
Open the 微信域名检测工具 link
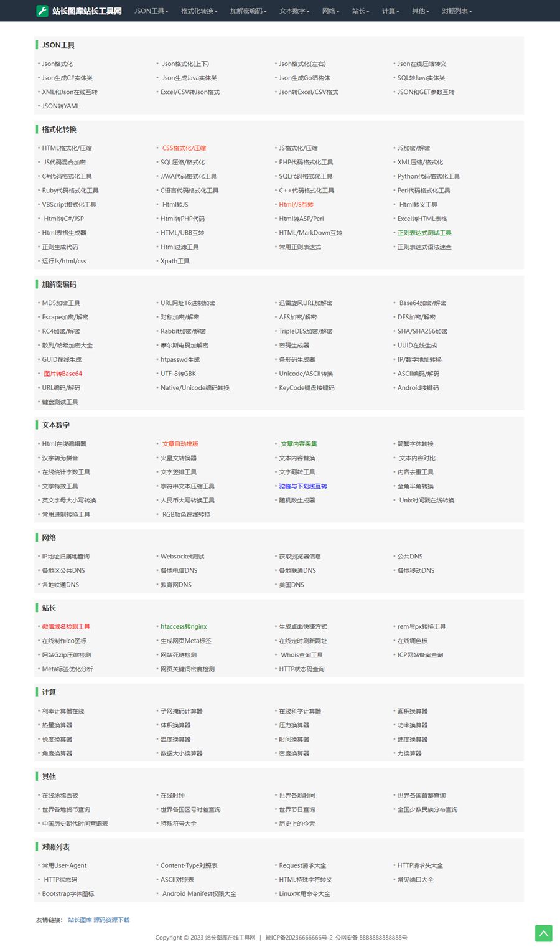pos(66,627)
